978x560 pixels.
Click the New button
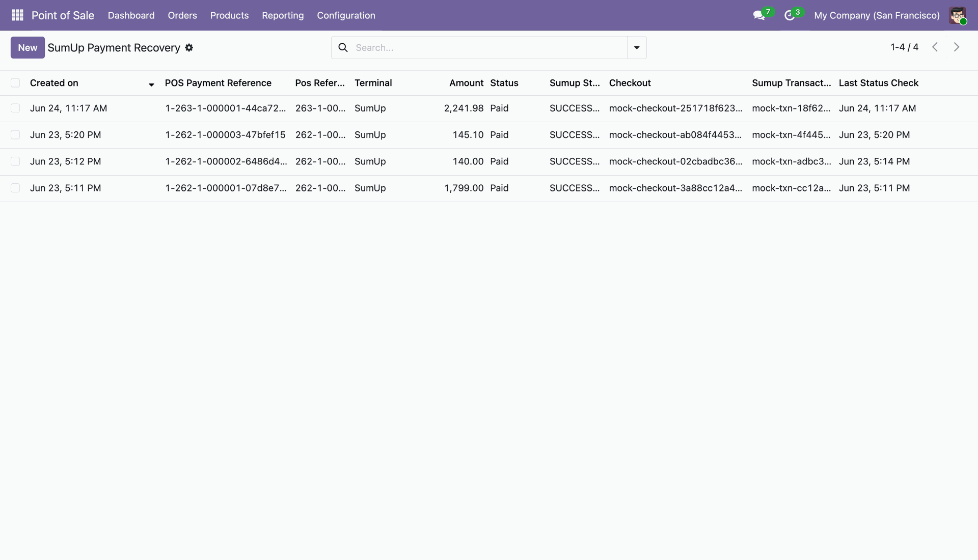(28, 47)
